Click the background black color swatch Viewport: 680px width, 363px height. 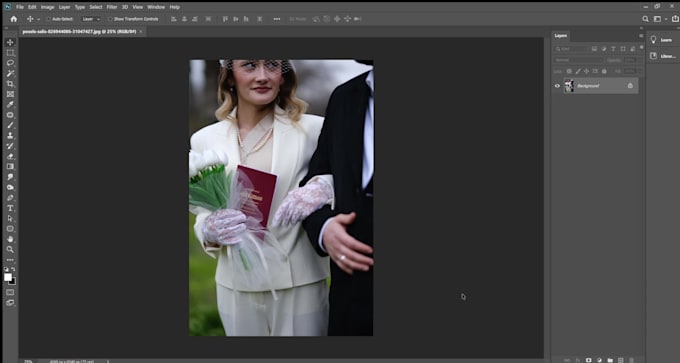point(13,282)
